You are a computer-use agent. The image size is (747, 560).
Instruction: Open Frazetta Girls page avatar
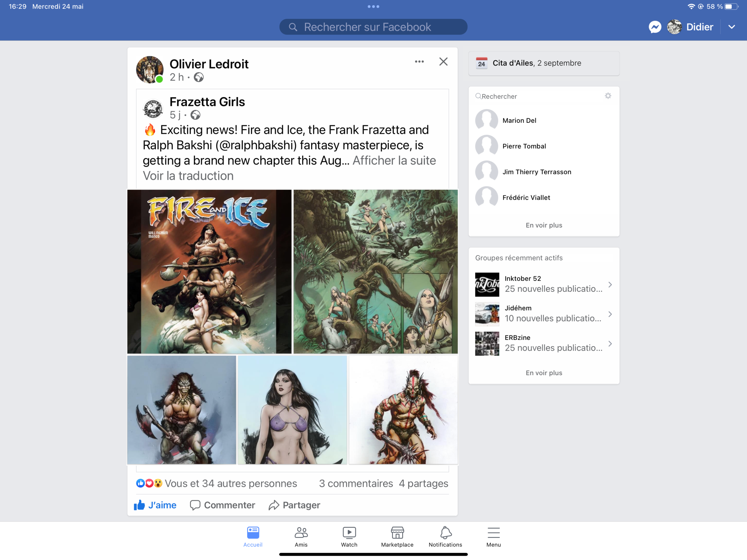pos(153,109)
